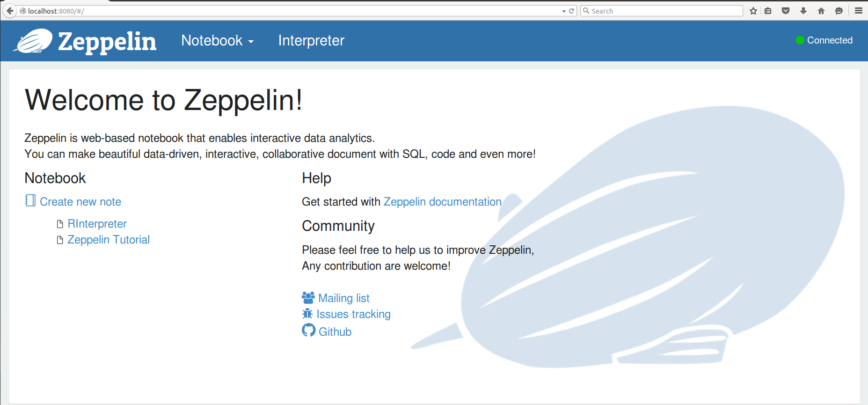Open the RInterpreter notebook
The image size is (868, 405).
coord(97,224)
